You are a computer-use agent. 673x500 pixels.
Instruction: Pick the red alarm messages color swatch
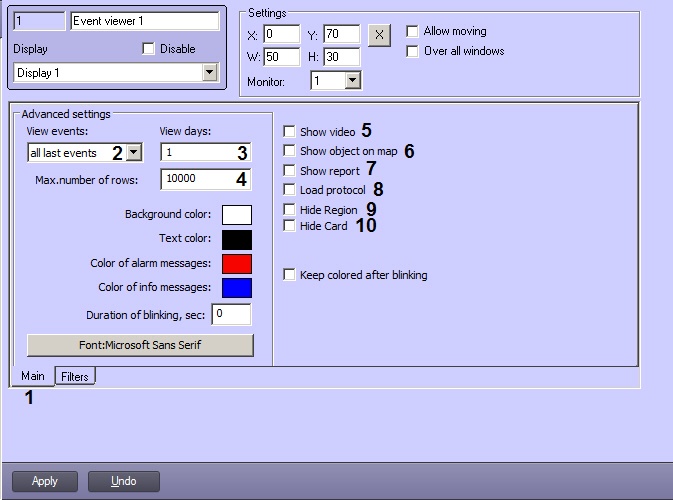pos(237,263)
